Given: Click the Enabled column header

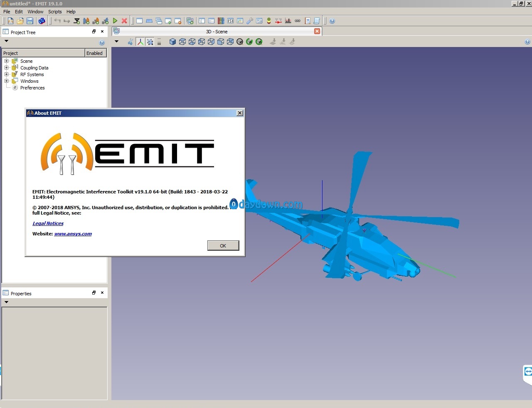Looking at the screenshot, I should (96, 53).
